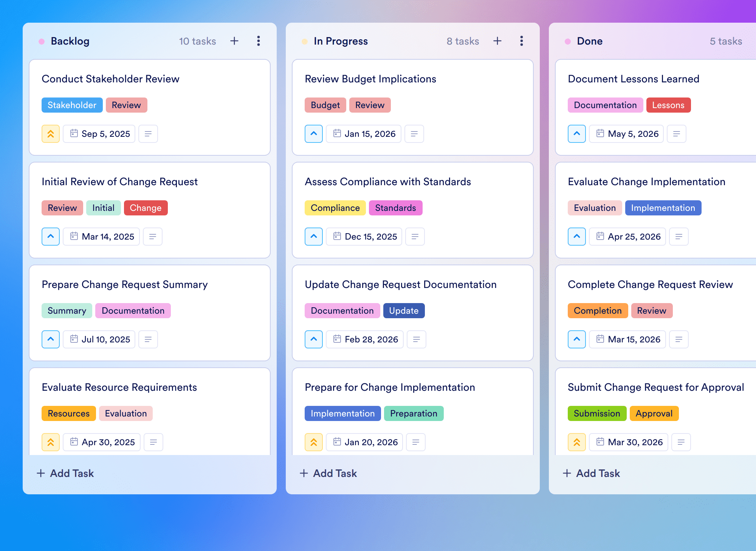Open notes icon on Document Lessons Learned
The height and width of the screenshot is (551, 756).
pos(677,134)
